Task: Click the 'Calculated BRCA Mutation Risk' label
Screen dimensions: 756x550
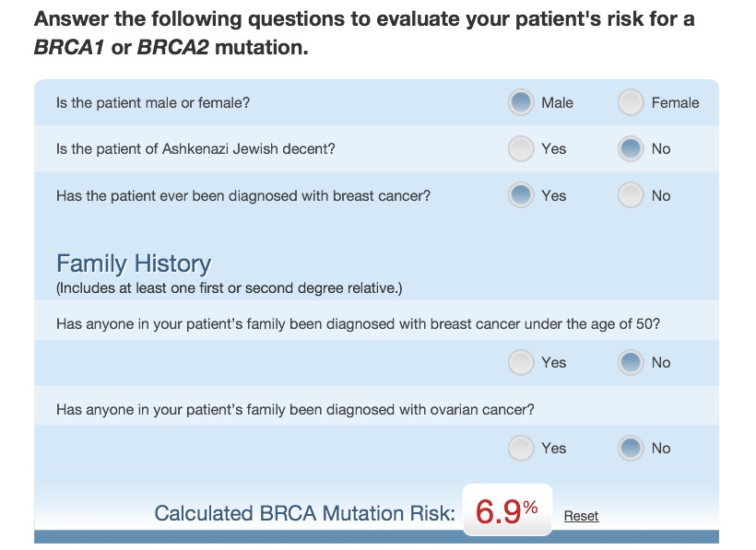Action: pos(304,513)
